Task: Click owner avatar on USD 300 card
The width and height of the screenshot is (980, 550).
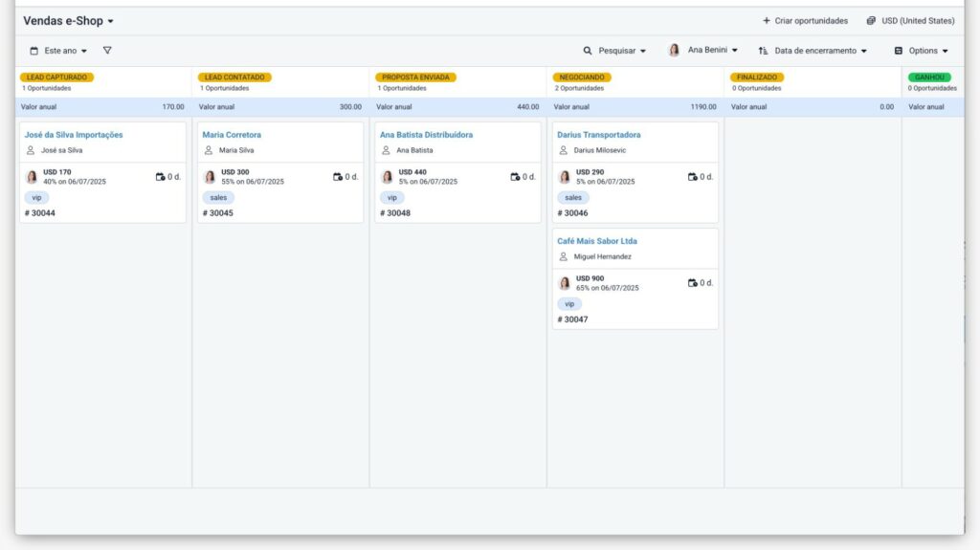Action: (210, 177)
